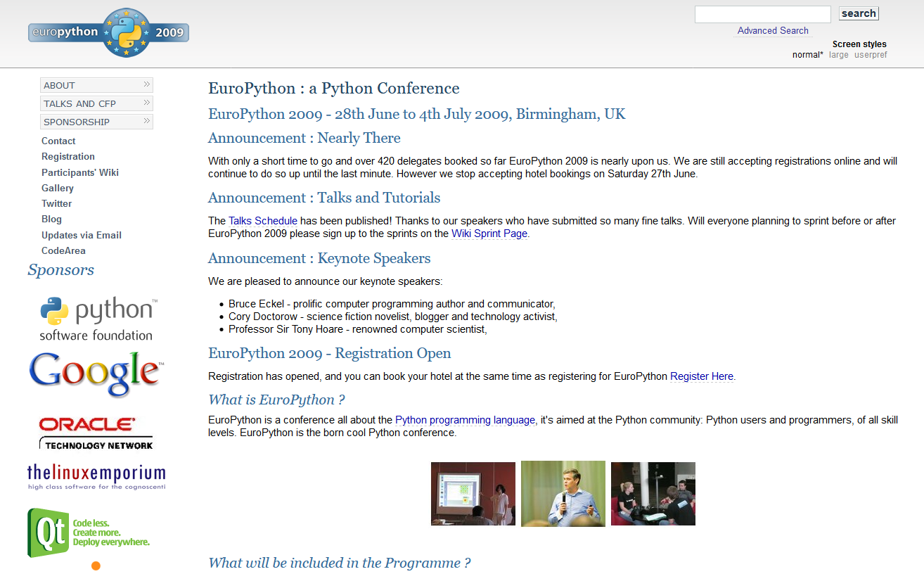Open the Registration sidebar item

[68, 157]
